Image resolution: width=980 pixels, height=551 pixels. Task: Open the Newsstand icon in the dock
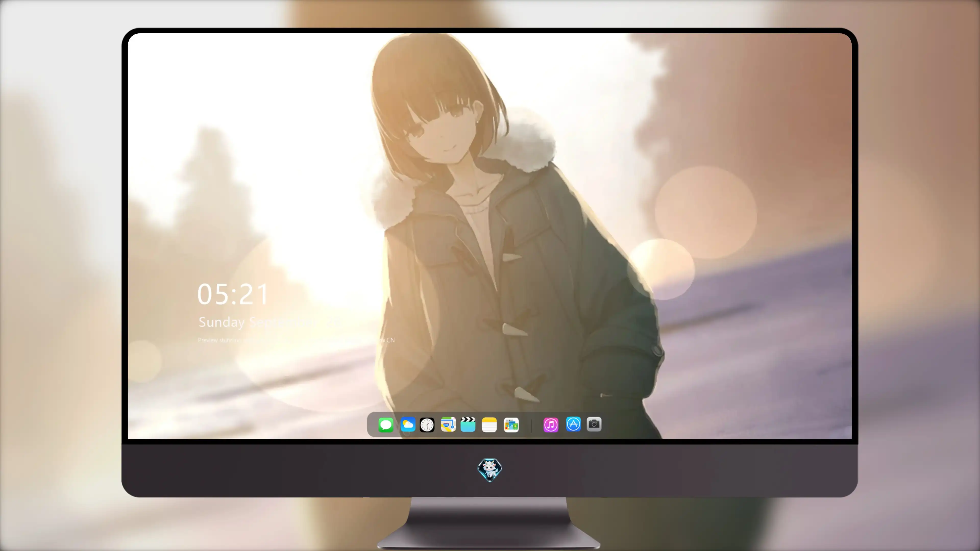tap(511, 425)
